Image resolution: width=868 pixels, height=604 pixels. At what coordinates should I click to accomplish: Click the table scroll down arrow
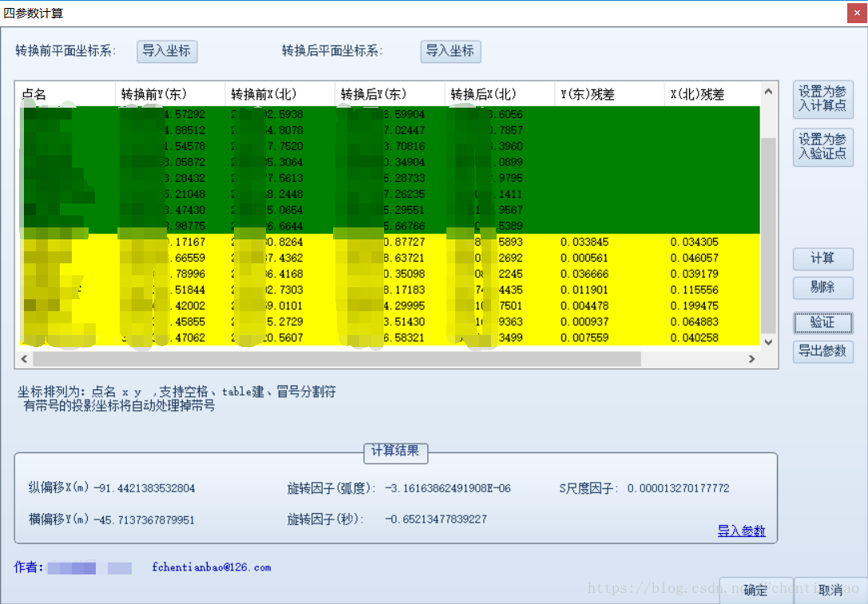click(768, 342)
